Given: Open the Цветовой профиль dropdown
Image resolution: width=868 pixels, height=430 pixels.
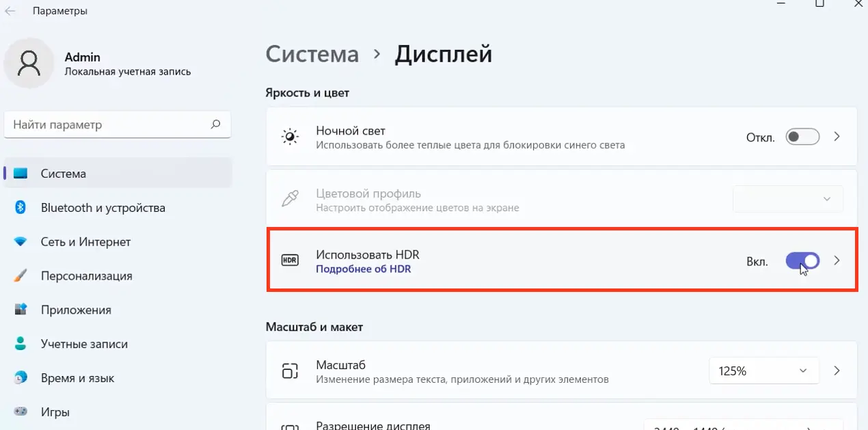Looking at the screenshot, I should pyautogui.click(x=788, y=199).
